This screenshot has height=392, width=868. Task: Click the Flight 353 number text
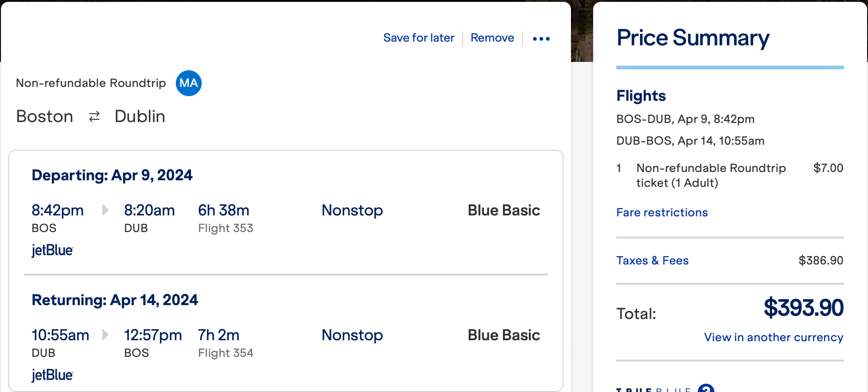tap(226, 228)
